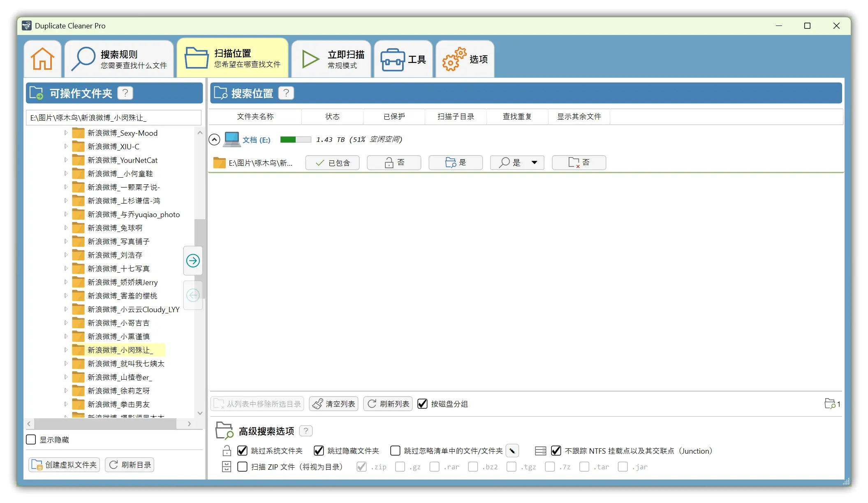Uncheck 不跟踪 NTFS 挂载点 checkbox
Image resolution: width=868 pixels, height=503 pixels.
556,451
